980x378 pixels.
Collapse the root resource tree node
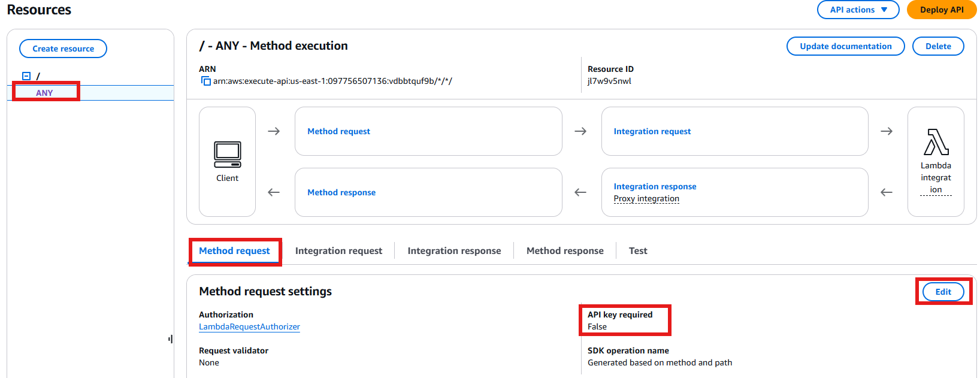pyautogui.click(x=26, y=76)
